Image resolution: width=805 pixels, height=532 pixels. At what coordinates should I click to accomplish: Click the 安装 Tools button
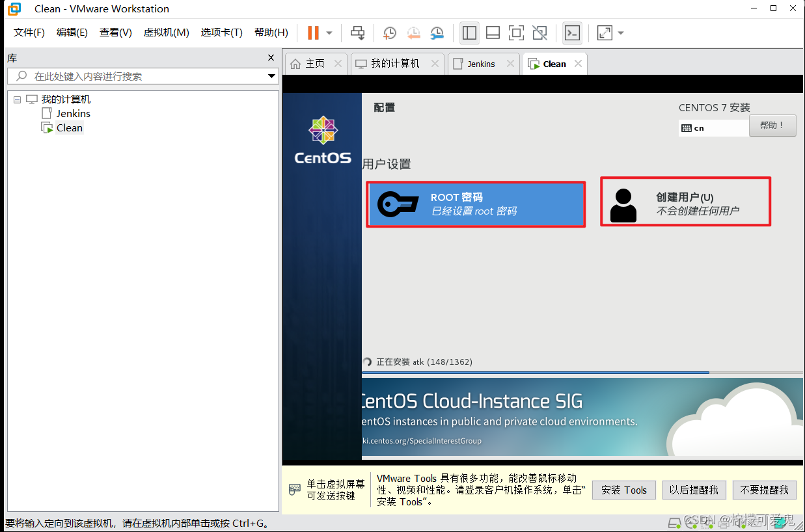[x=624, y=490]
